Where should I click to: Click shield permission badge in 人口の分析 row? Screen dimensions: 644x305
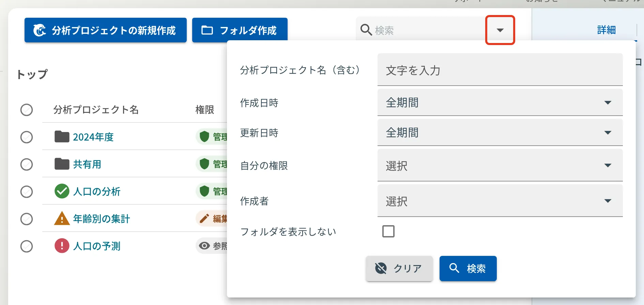(x=212, y=191)
